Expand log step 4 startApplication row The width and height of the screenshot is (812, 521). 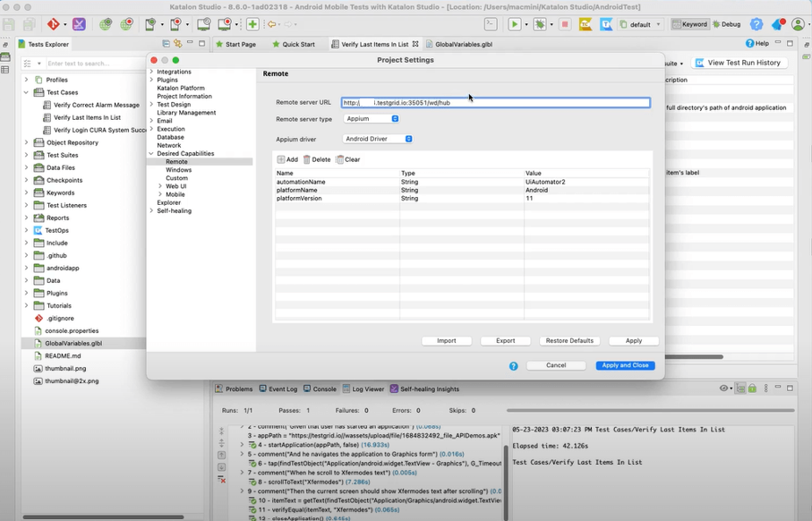pyautogui.click(x=242, y=445)
